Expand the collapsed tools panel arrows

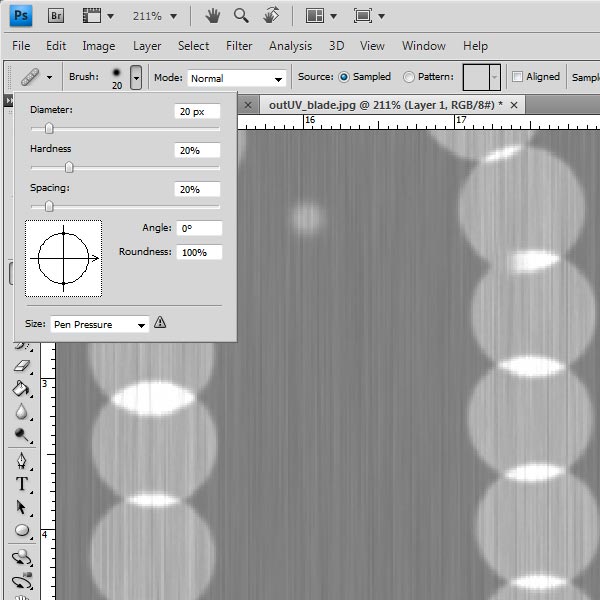click(8, 101)
